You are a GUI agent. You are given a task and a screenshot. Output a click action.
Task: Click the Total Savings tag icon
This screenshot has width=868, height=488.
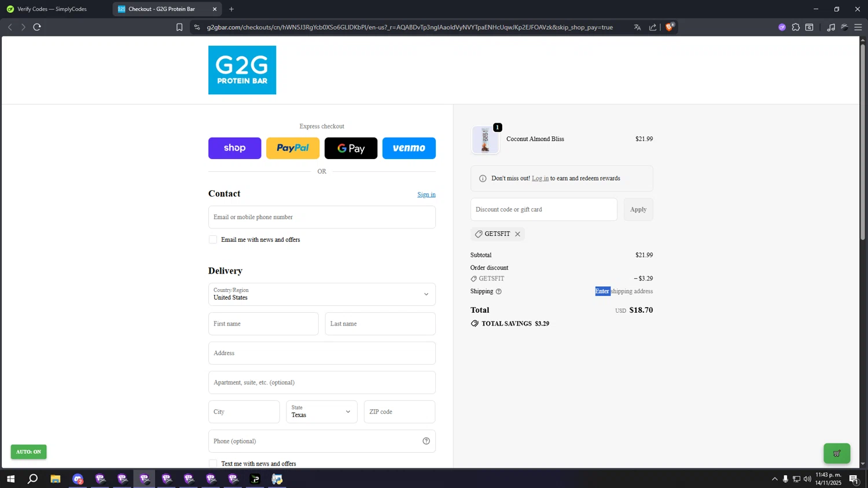pos(475,324)
